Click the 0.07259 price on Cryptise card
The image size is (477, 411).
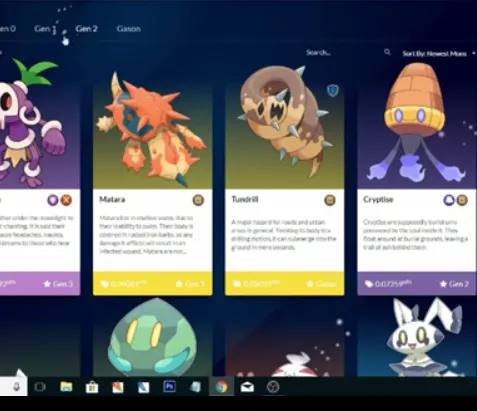tap(388, 284)
